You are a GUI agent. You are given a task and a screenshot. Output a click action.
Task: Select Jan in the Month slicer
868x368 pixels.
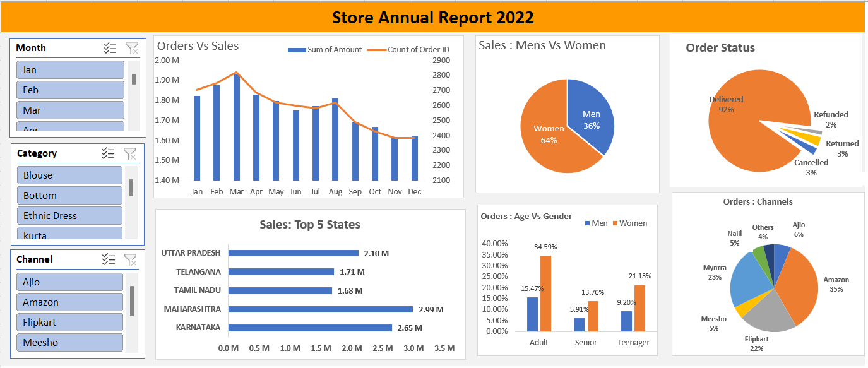[x=70, y=69]
